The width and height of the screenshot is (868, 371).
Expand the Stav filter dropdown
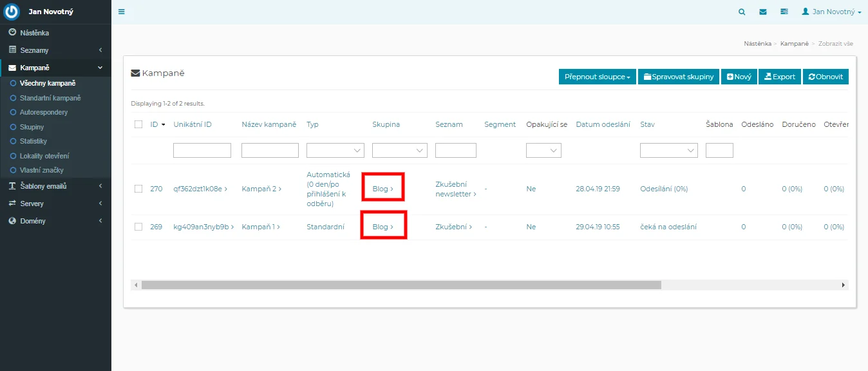click(668, 151)
